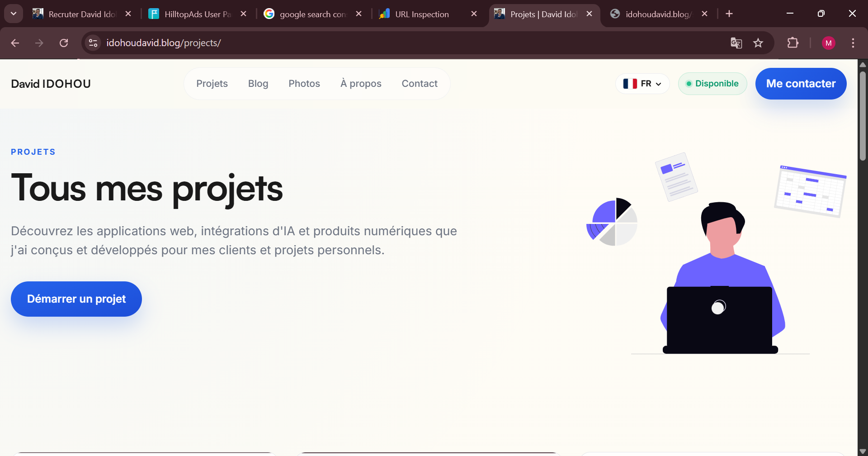Viewport: 868px width, 456px height.
Task: Close the Projets David Idohou tab
Action: pyautogui.click(x=590, y=14)
